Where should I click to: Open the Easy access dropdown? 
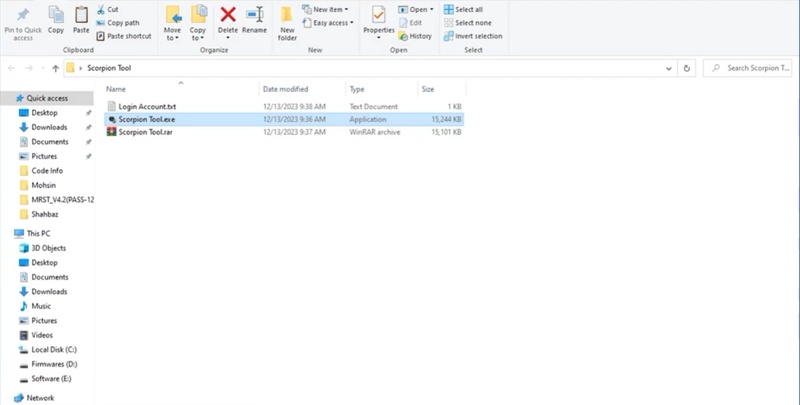pyautogui.click(x=328, y=23)
